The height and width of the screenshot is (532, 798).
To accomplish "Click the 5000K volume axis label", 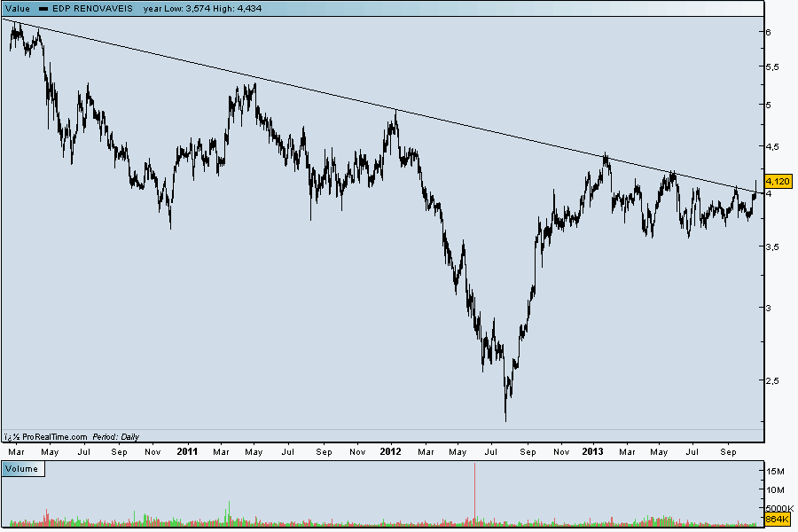I will tap(779, 508).
